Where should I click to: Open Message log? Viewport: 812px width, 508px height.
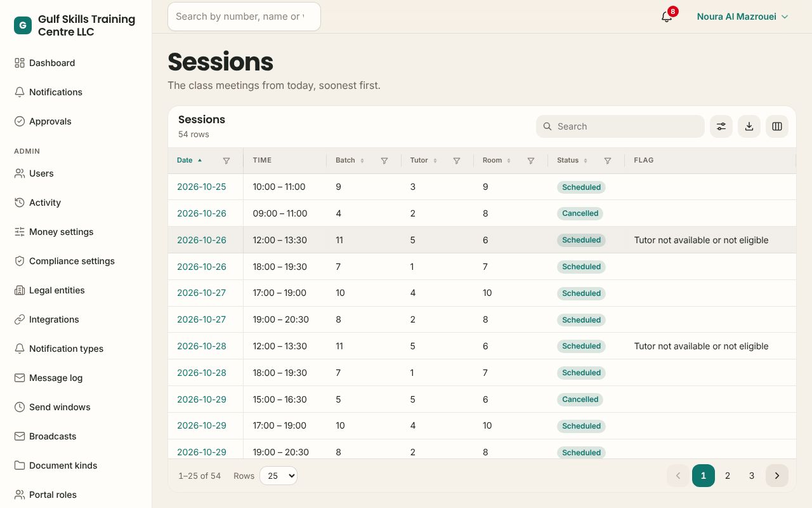pos(76,378)
